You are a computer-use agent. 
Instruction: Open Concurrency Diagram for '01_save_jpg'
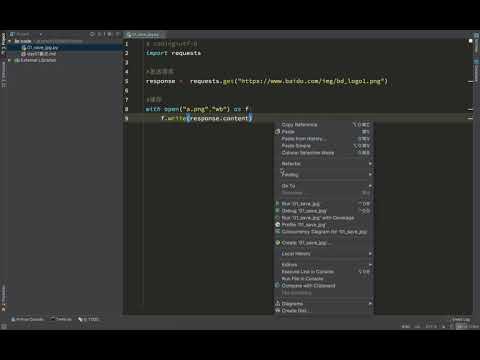coord(324,232)
